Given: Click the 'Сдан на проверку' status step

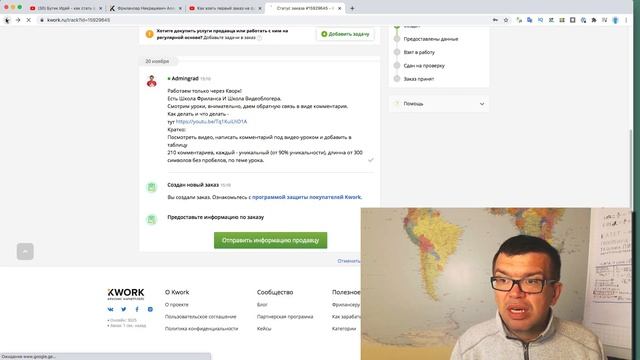Looking at the screenshot, I should pyautogui.click(x=424, y=66).
